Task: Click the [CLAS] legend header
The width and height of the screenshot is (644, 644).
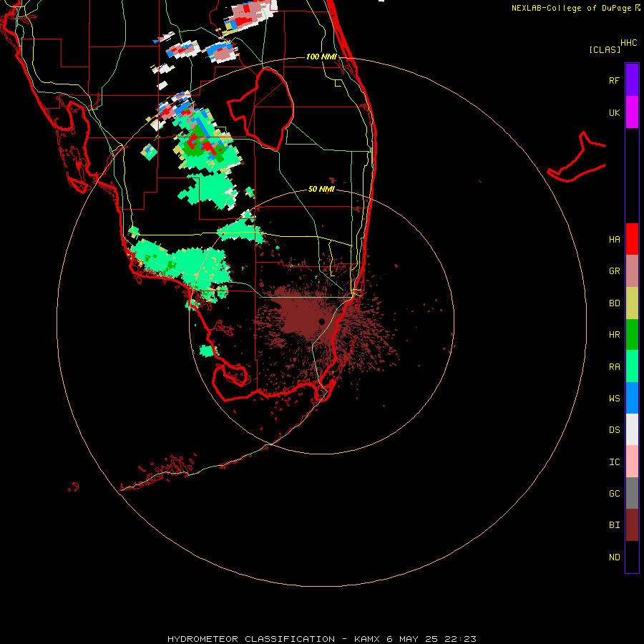Action: 605,50
